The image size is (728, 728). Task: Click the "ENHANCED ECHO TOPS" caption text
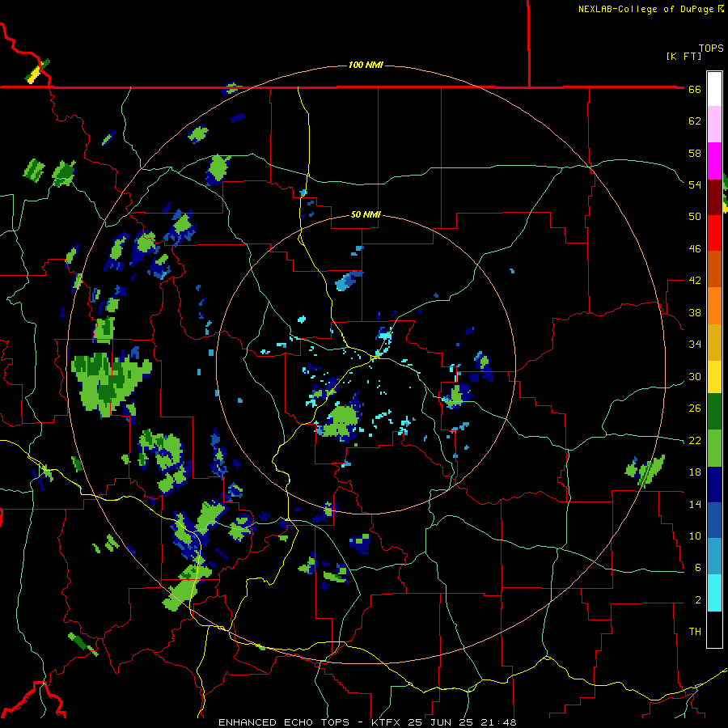[283, 722]
